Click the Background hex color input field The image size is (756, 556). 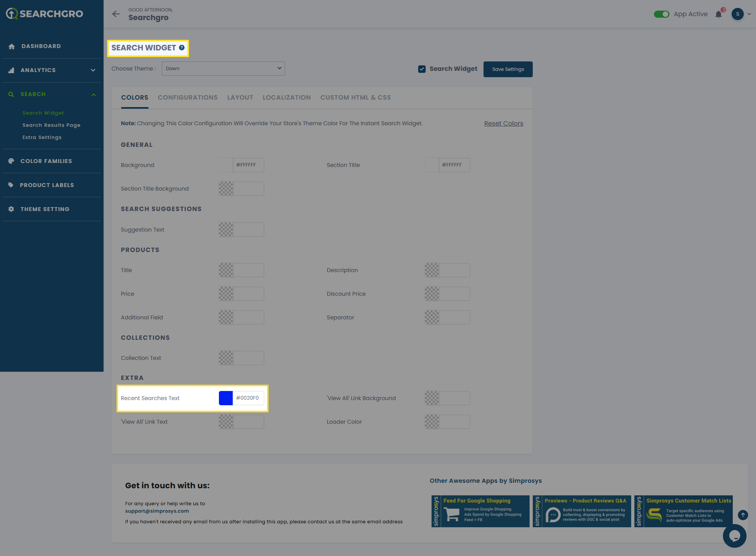point(248,165)
